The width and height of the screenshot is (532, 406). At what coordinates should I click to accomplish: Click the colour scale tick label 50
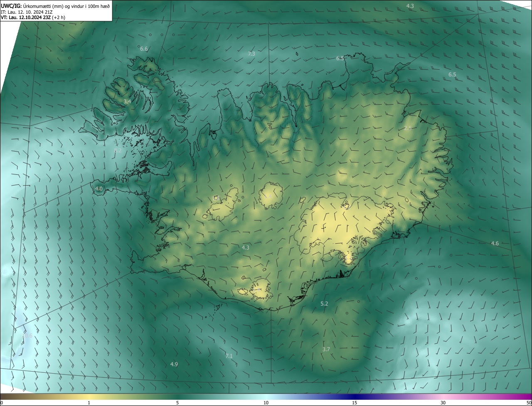(529, 403)
